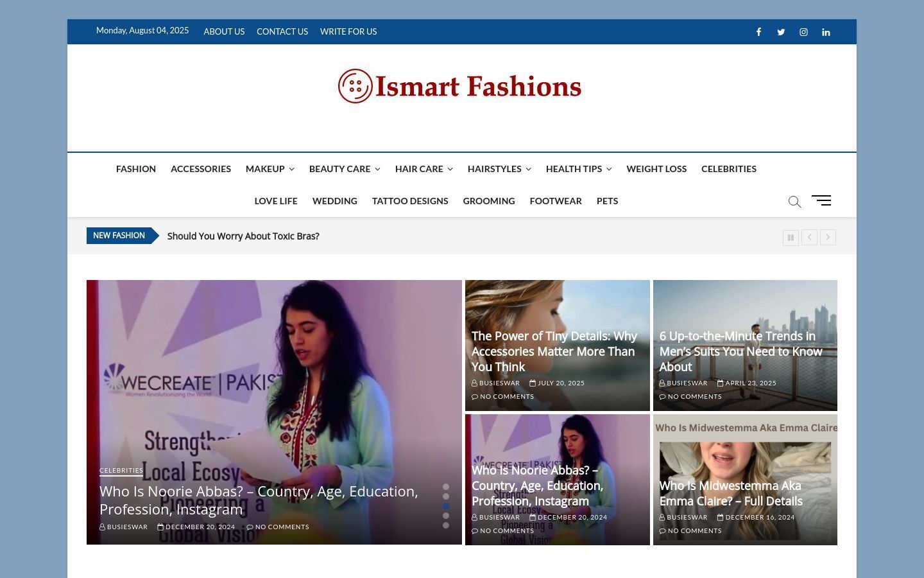924x578 pixels.
Task: Show next ticker headline
Action: click(x=828, y=238)
